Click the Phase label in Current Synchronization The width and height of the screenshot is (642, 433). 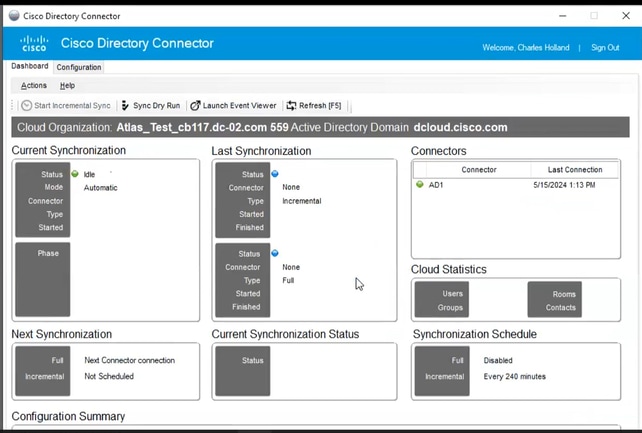tap(48, 253)
